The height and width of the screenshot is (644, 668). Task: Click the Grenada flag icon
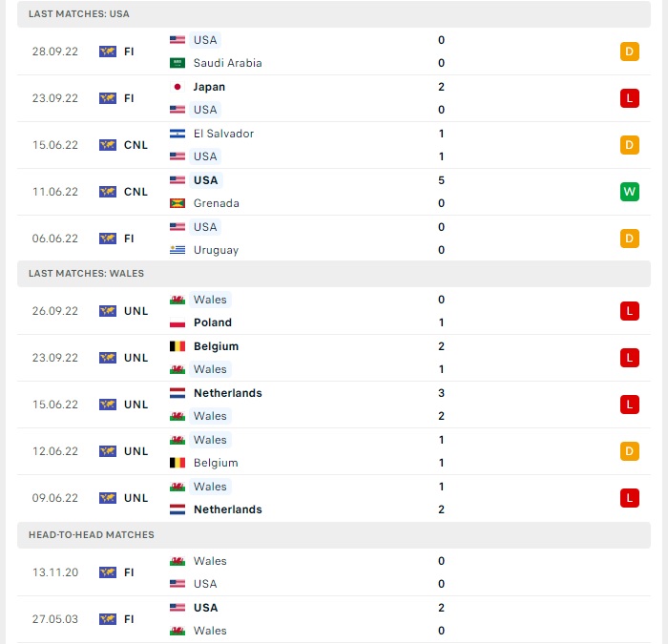tap(177, 203)
